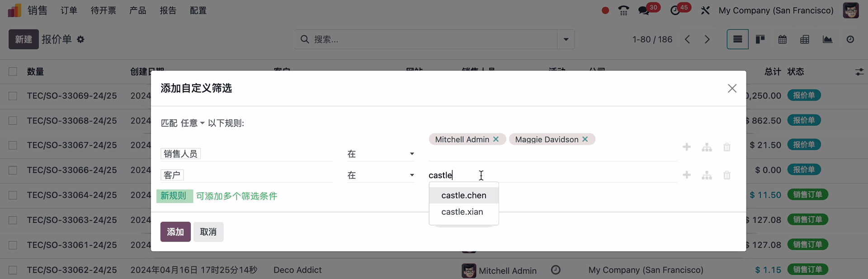The image size is (868, 279).
Task: Select checkbox for TEC/SO-33069-24/25
Action: 13,96
